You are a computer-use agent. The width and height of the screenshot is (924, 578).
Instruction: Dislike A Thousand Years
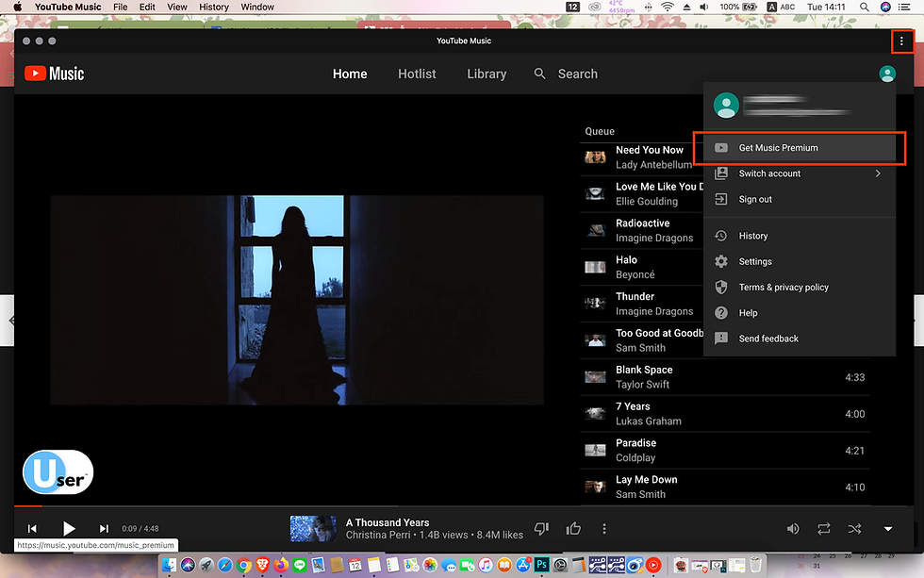[541, 529]
